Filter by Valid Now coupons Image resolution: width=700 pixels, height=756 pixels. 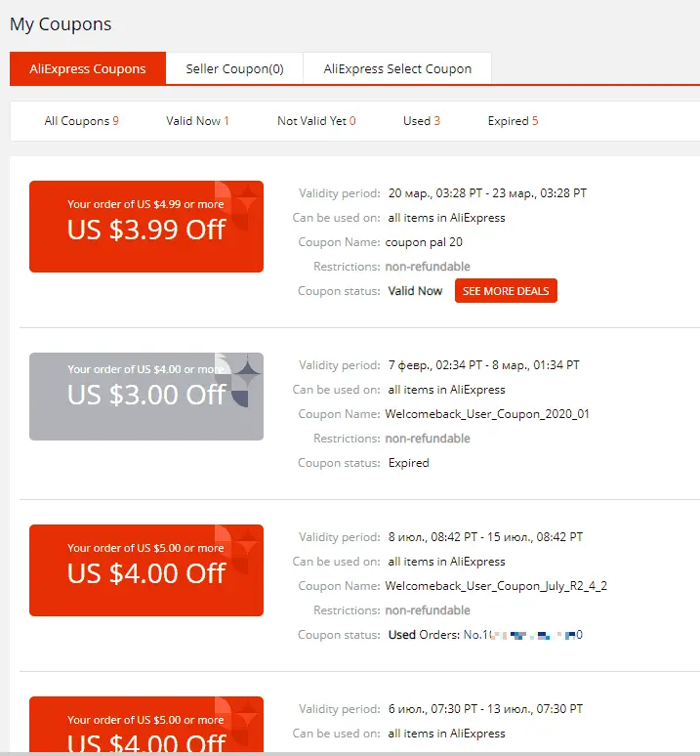tap(197, 121)
